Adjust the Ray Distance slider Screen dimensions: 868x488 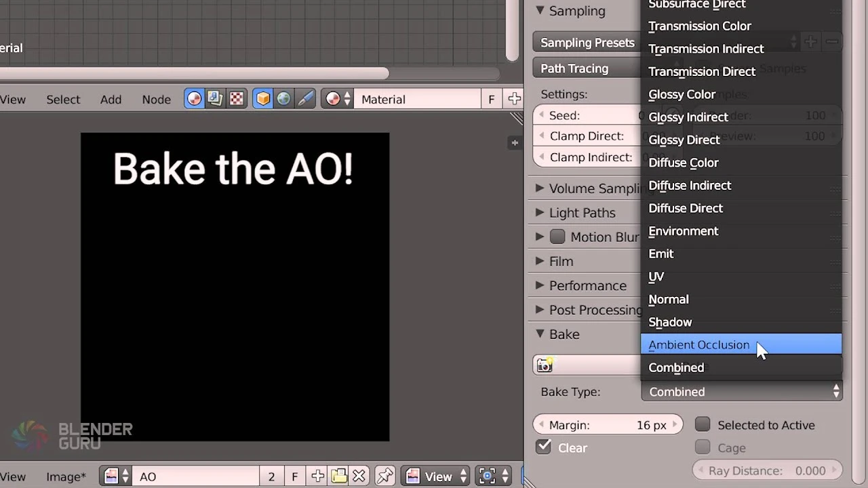coord(767,470)
